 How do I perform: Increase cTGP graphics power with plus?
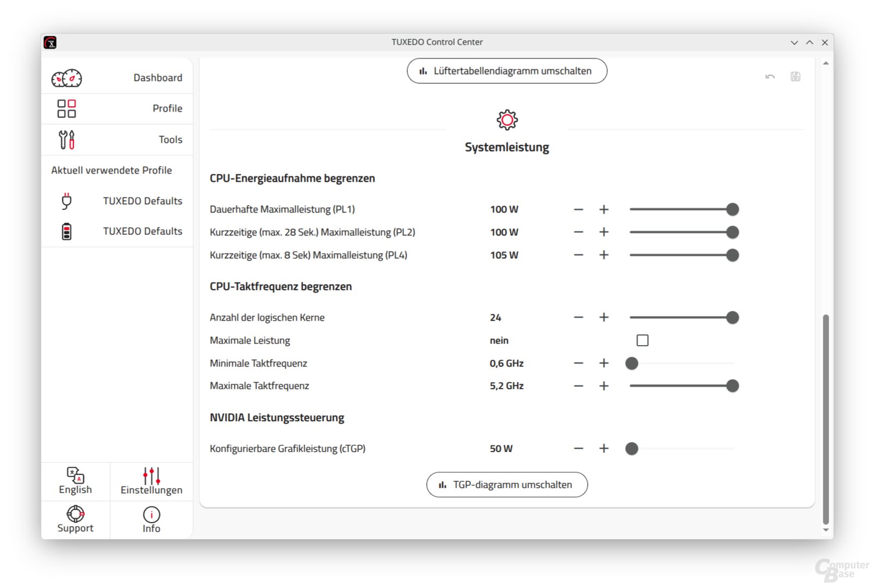pos(604,449)
